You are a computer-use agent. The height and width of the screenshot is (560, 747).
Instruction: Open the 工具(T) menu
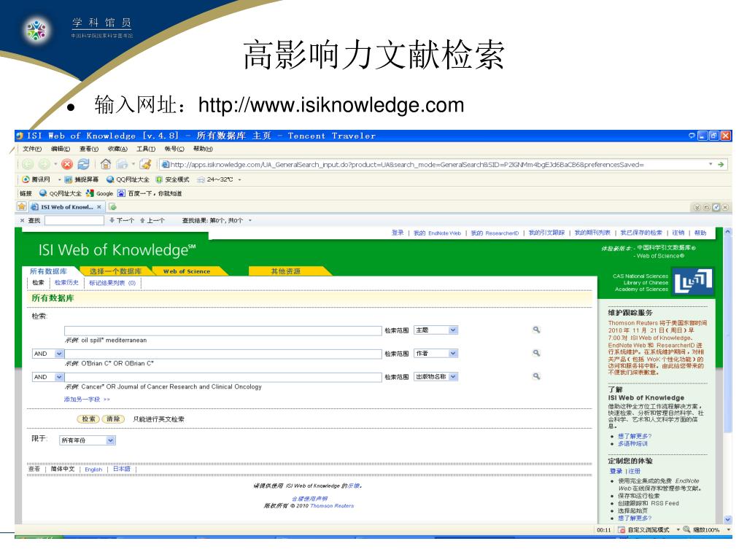click(146, 149)
